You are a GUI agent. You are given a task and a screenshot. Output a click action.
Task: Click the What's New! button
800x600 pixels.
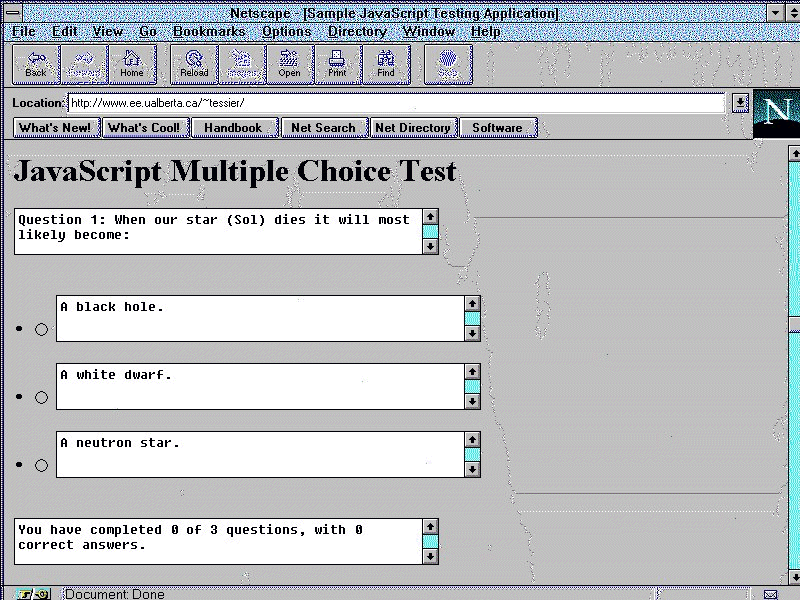pyautogui.click(x=55, y=128)
